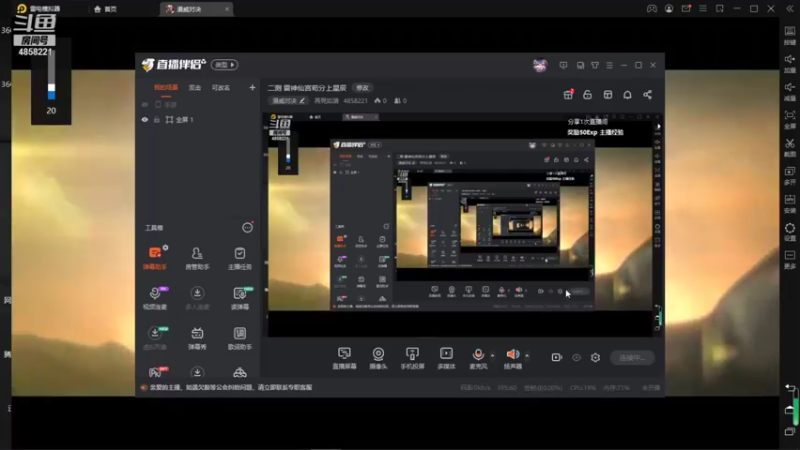Click the share icon in the stream header
The image size is (800, 450).
(x=647, y=95)
